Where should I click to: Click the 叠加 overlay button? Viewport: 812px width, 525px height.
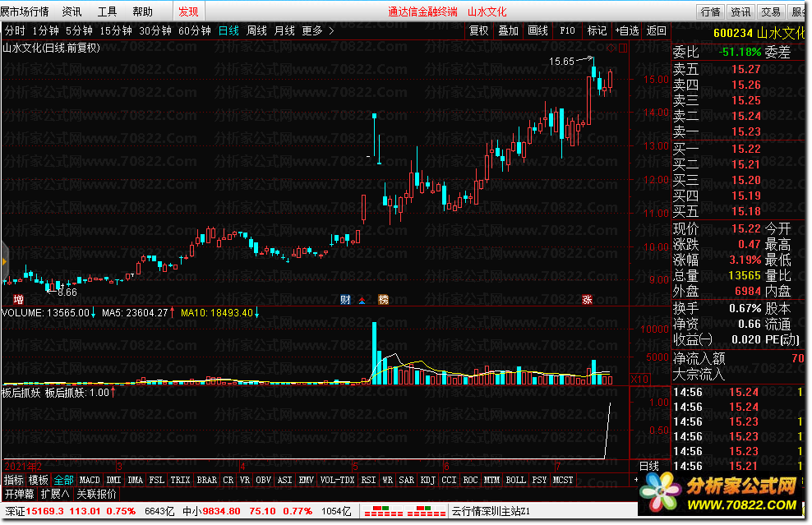click(508, 31)
